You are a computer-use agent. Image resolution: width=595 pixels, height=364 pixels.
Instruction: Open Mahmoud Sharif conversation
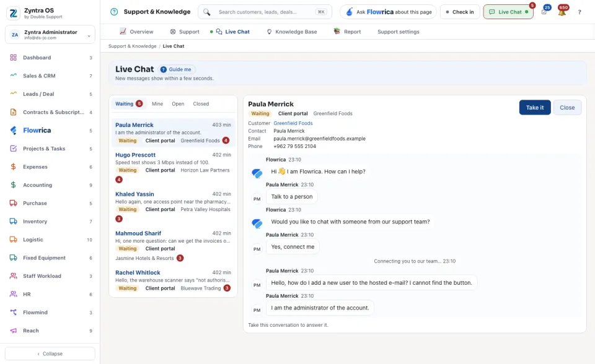(x=173, y=246)
